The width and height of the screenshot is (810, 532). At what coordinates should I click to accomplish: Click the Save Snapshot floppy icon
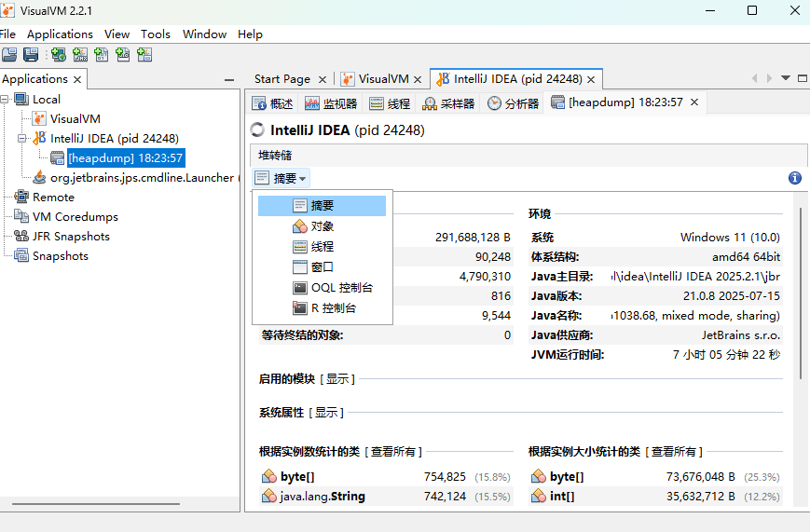[x=31, y=55]
